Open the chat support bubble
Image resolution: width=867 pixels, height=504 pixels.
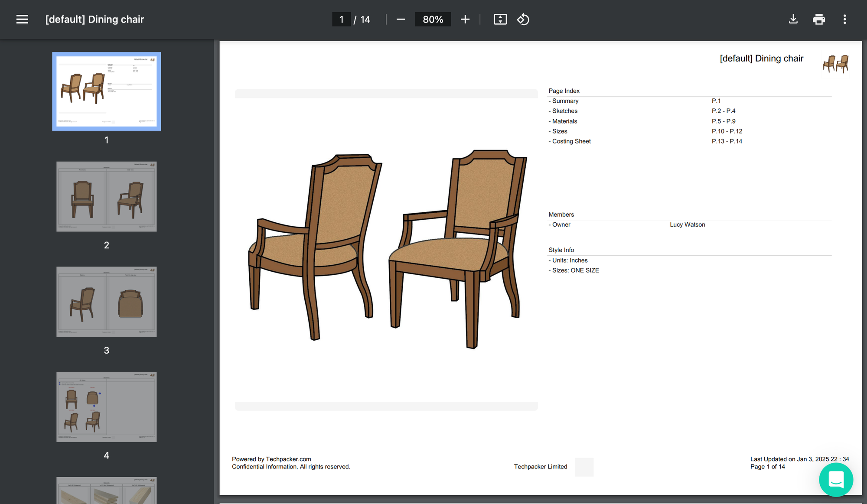pyautogui.click(x=836, y=480)
